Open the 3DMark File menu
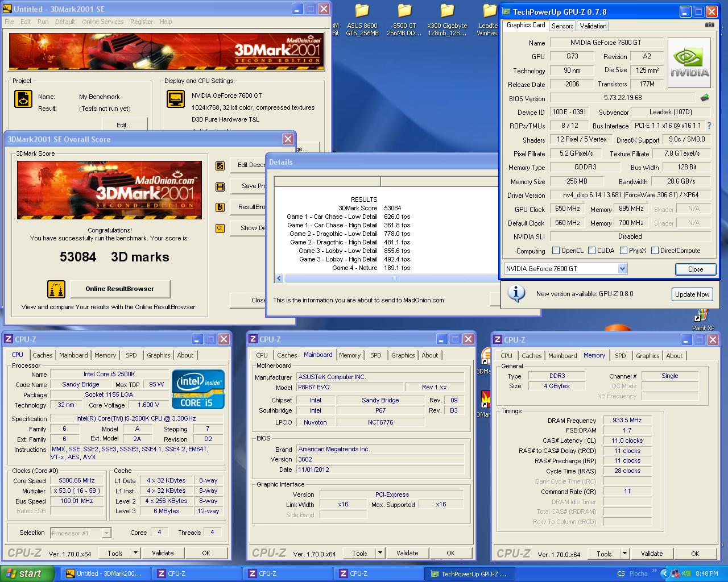Screen dimensions: 728x582 [x=9, y=22]
